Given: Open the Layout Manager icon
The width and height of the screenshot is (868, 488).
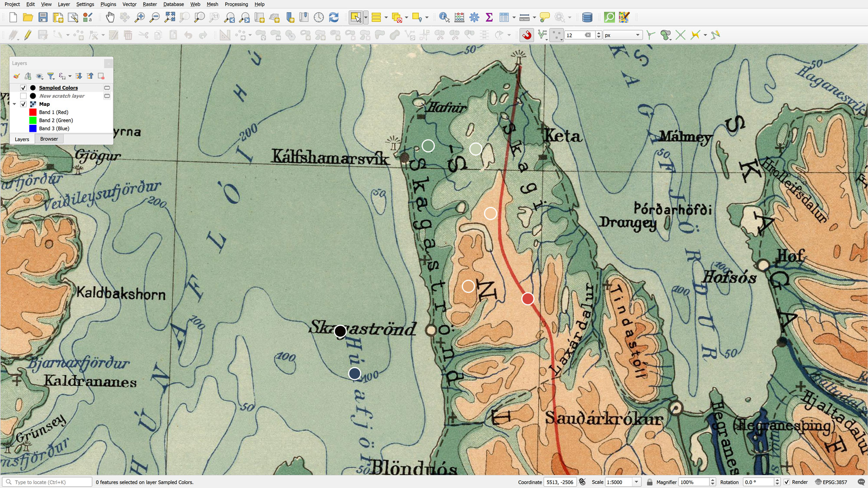Looking at the screenshot, I should coord(72,17).
